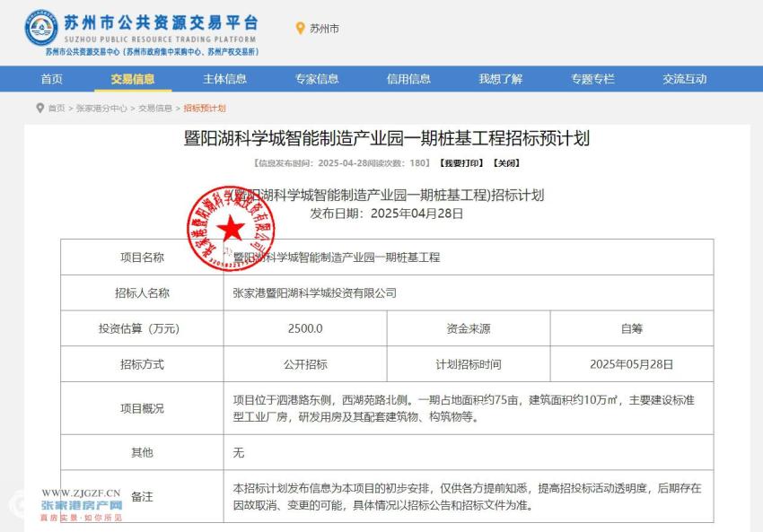Click the Suzhou platform circular logo
763x532 pixels.
coord(41,28)
